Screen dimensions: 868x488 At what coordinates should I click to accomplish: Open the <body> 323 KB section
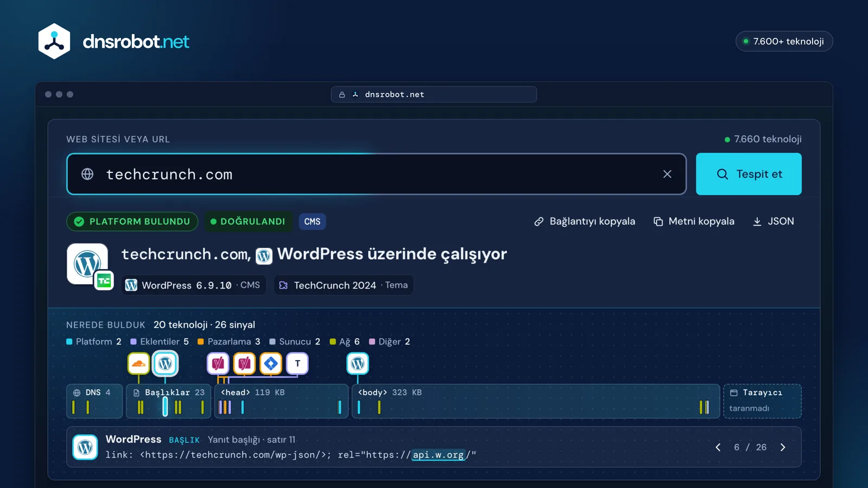click(536, 401)
